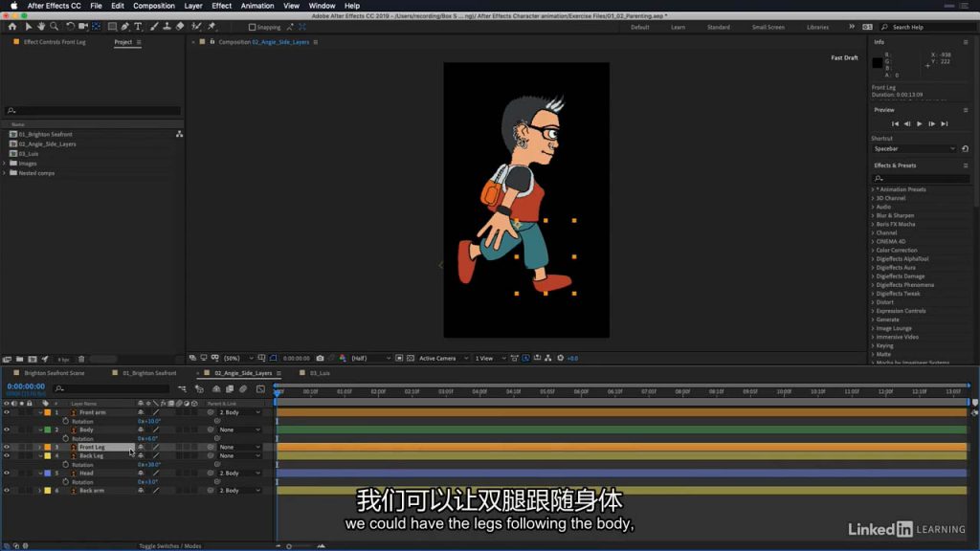Hide the Body layer eye
The height and width of the screenshot is (551, 980).
coord(7,430)
